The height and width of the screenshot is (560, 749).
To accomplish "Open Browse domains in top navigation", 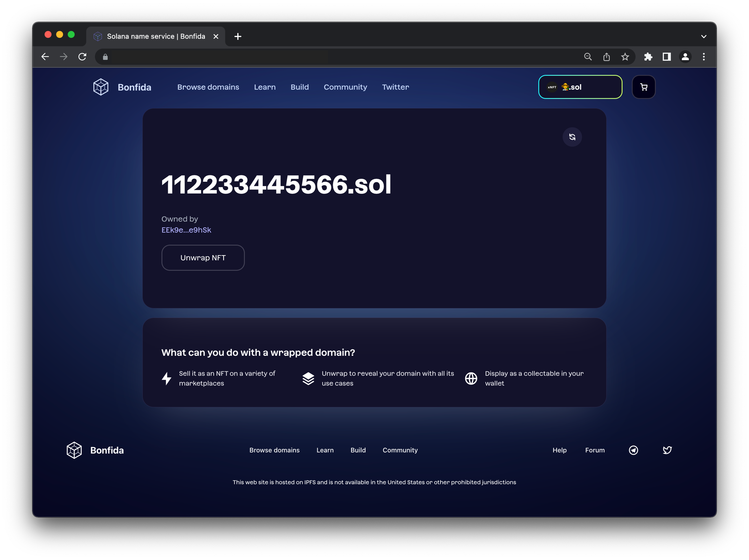I will pyautogui.click(x=208, y=87).
